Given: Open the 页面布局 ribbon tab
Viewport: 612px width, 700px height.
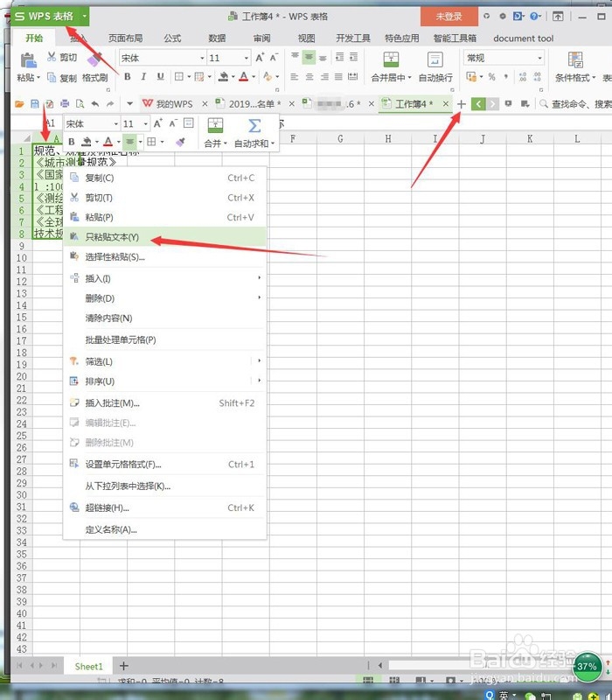Looking at the screenshot, I should point(125,38).
